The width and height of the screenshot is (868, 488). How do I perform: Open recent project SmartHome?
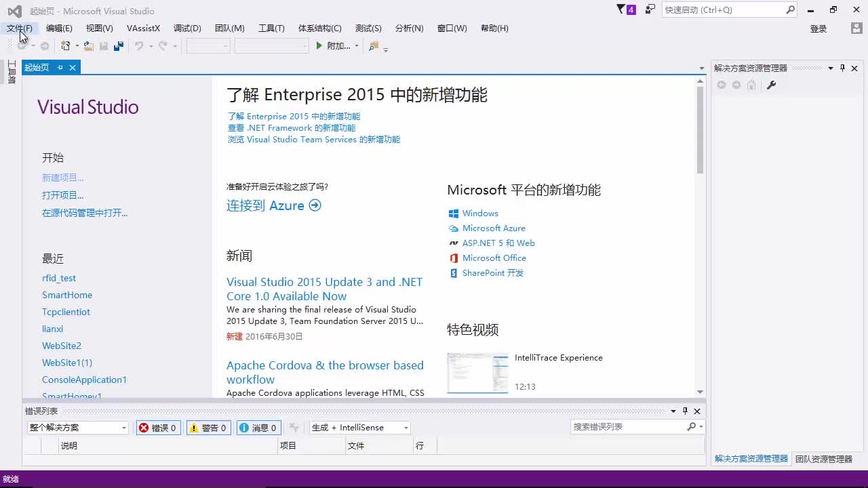coord(67,295)
